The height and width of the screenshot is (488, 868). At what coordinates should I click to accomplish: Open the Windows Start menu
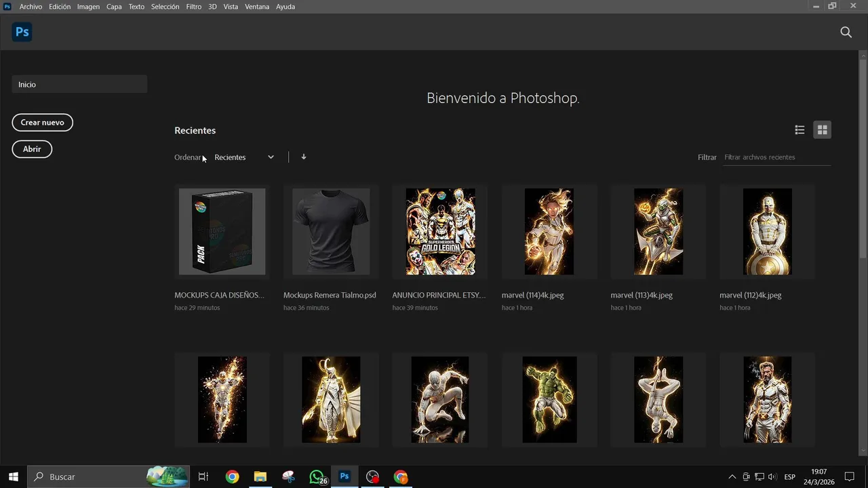[x=13, y=476]
